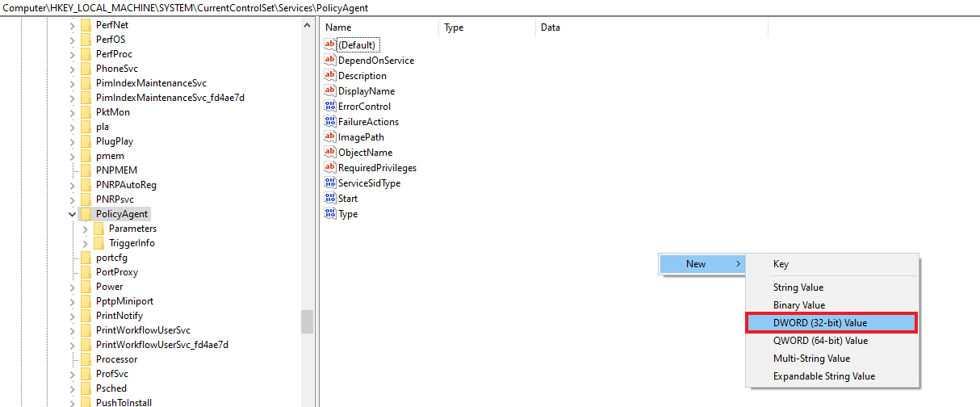Expand the PerfNet key chevron

[73, 25]
